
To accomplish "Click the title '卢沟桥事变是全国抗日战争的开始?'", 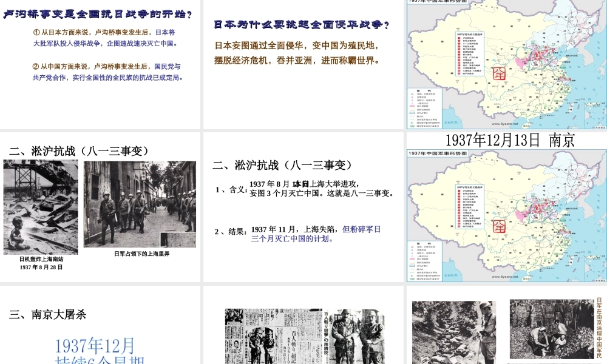I will click(x=98, y=15).
